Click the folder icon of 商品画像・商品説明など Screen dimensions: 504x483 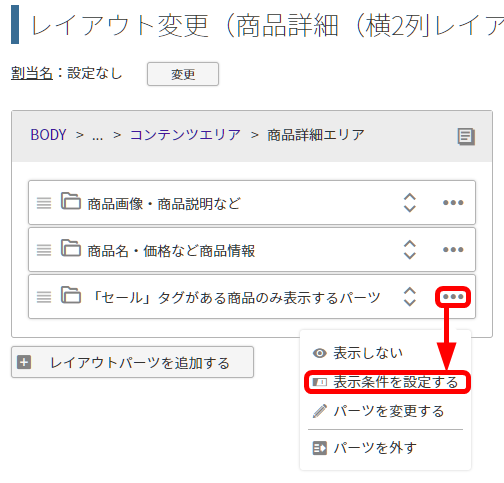pyautogui.click(x=71, y=201)
